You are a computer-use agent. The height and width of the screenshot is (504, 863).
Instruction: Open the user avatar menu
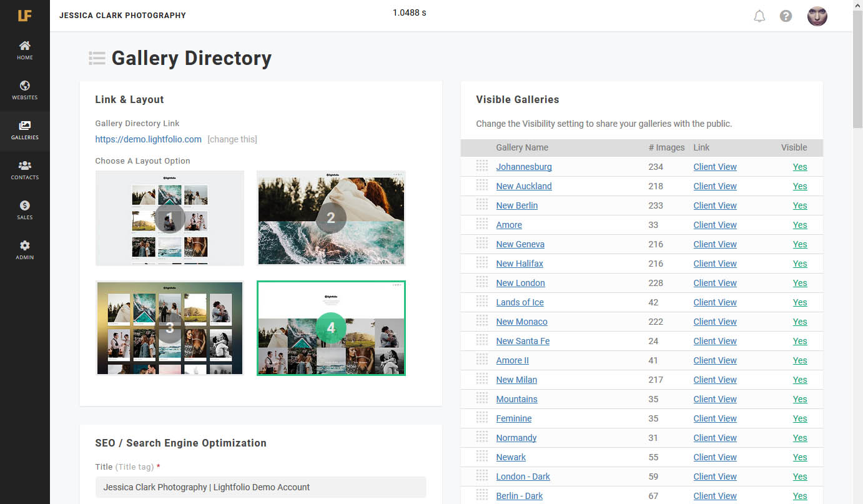817,16
